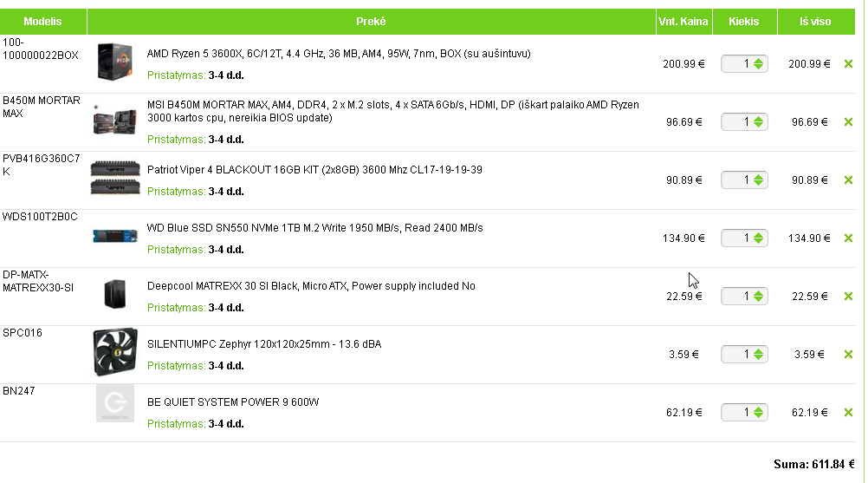Click the Prekė column header
868x483 pixels.
(x=372, y=22)
